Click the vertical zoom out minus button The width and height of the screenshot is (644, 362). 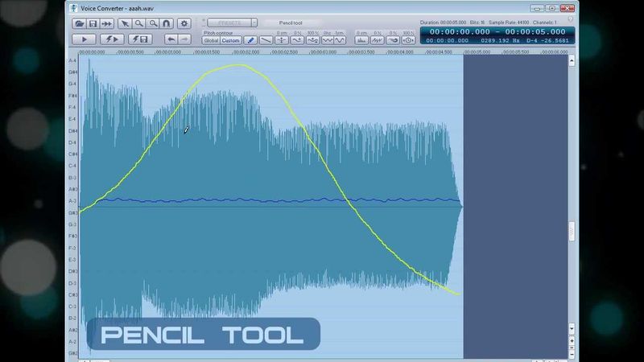pos(572,353)
